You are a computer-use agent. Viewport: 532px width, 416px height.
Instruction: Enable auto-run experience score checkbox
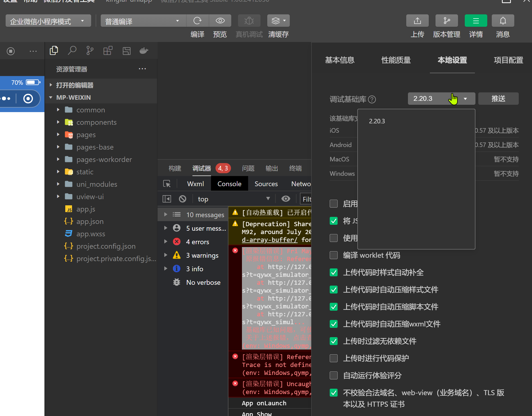pos(334,375)
